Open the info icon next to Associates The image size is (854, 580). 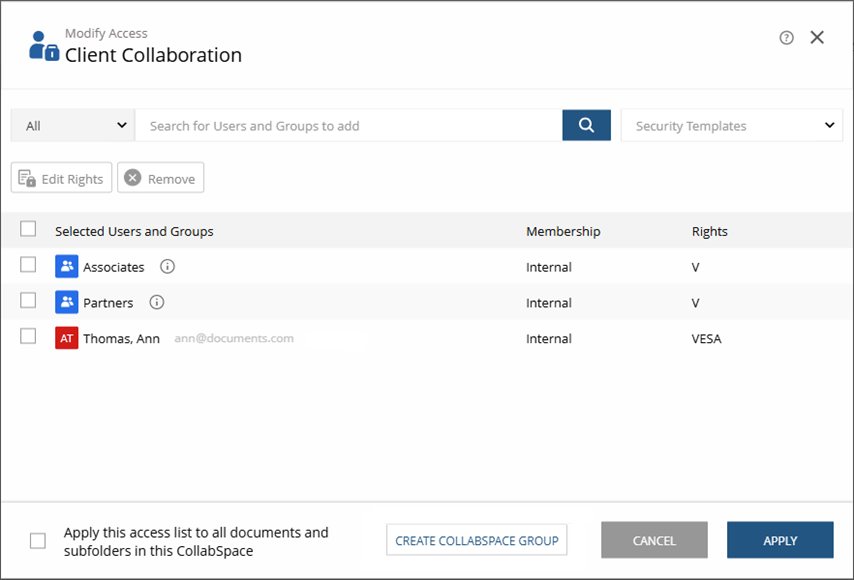[166, 266]
